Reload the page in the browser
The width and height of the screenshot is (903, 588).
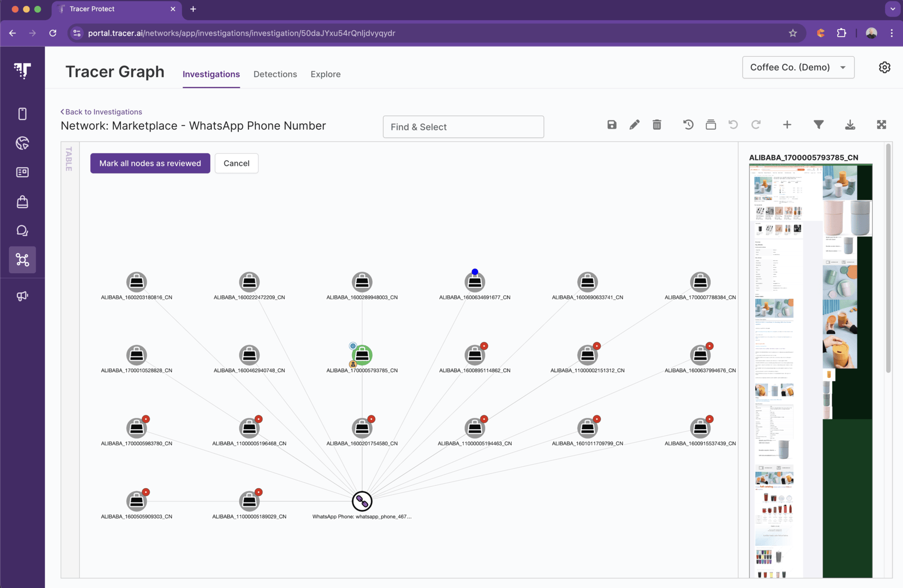(x=53, y=33)
